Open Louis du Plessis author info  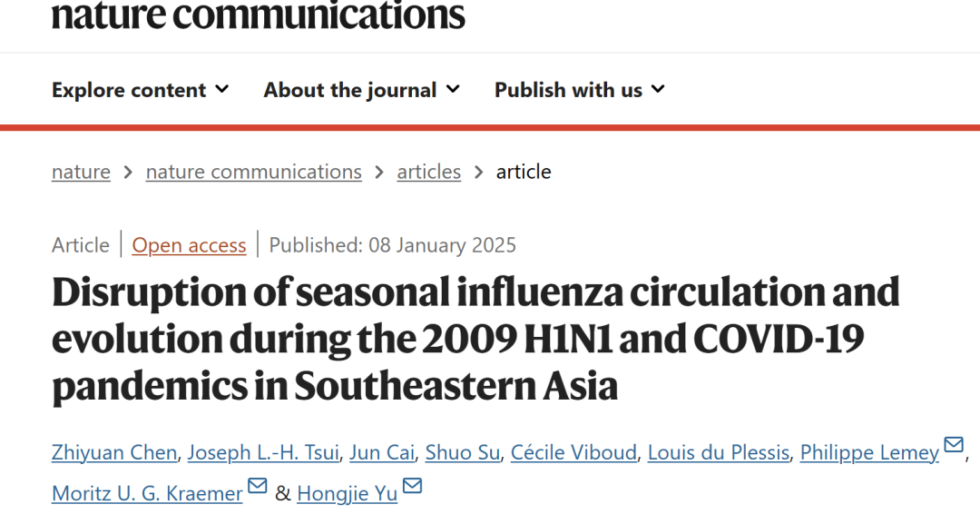719,452
